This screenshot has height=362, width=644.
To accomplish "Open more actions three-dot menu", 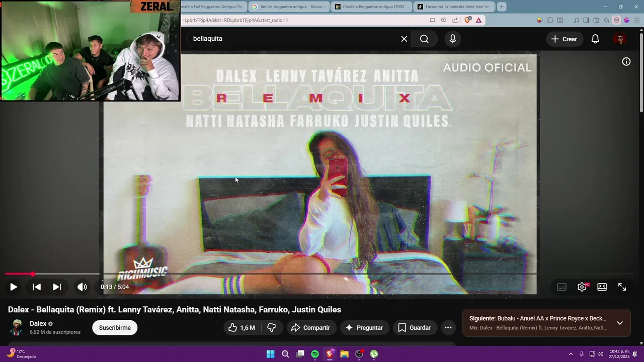I will [448, 328].
